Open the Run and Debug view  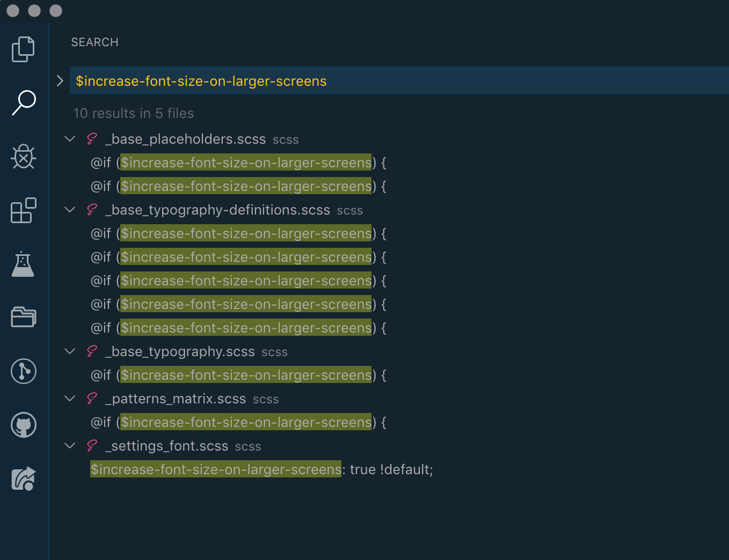pyautogui.click(x=23, y=157)
